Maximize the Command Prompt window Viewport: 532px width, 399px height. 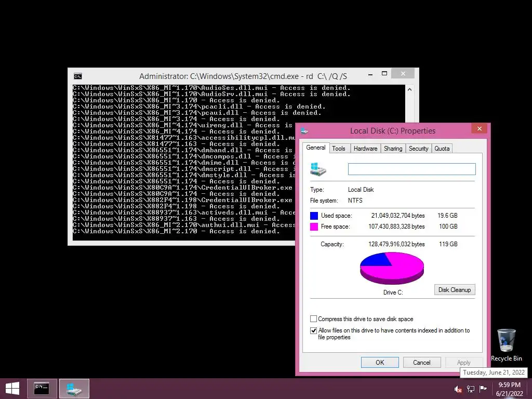(x=384, y=74)
